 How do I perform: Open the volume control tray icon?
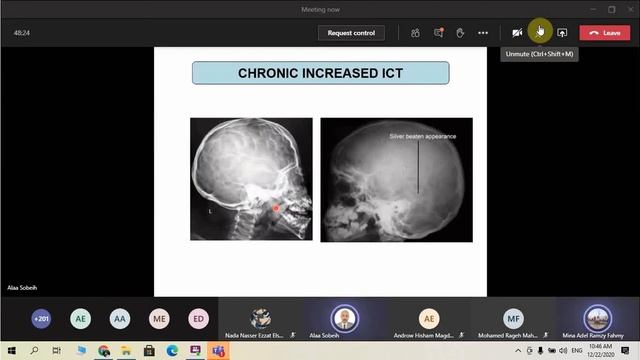point(563,351)
